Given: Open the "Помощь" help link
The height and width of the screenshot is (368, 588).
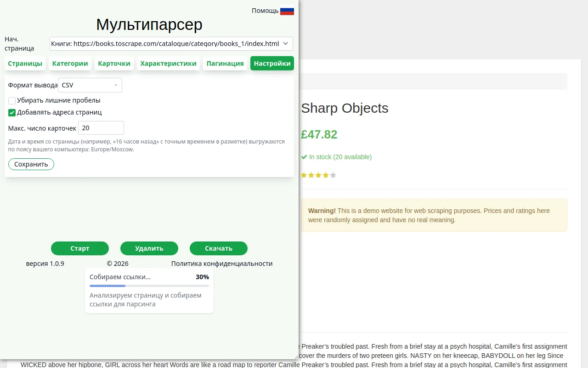Looking at the screenshot, I should [x=265, y=11].
